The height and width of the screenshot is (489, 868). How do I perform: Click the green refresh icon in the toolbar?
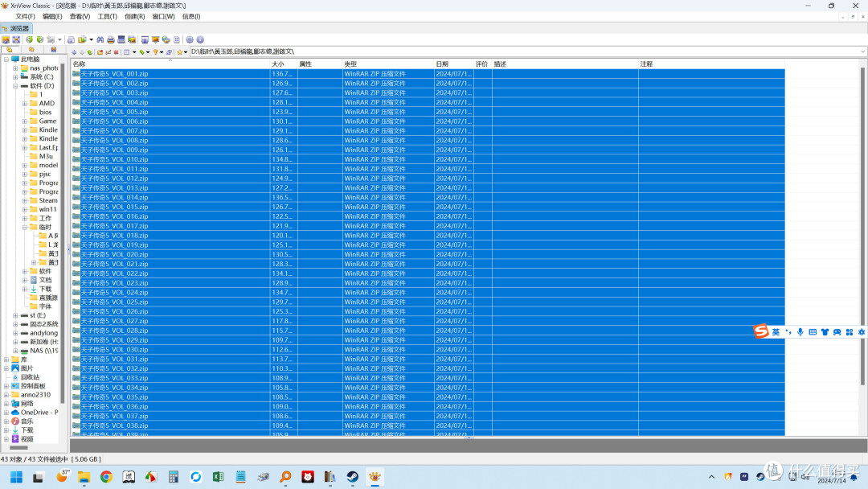click(x=30, y=39)
